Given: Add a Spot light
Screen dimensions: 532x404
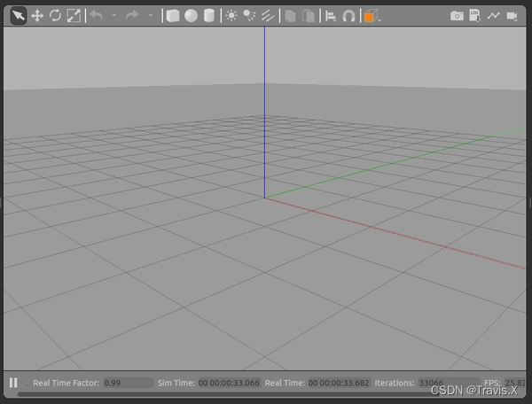Looking at the screenshot, I should [249, 16].
